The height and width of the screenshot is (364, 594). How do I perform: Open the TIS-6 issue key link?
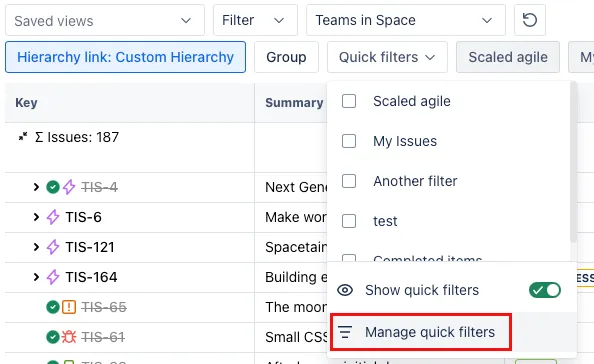point(83,217)
